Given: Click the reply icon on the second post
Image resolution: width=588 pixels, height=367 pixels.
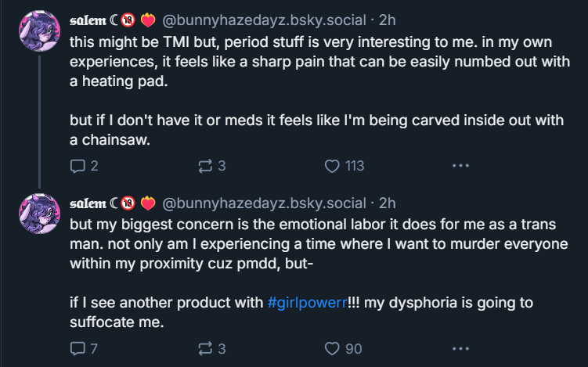Looking at the screenshot, I should point(78,349).
